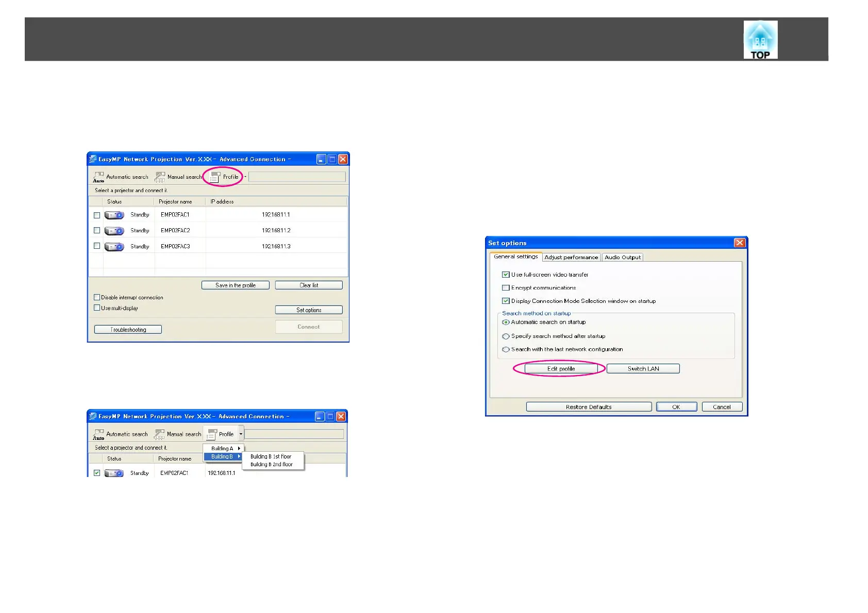Enable Disable interrupt connection checkbox
The width and height of the screenshot is (868, 613).
[97, 297]
